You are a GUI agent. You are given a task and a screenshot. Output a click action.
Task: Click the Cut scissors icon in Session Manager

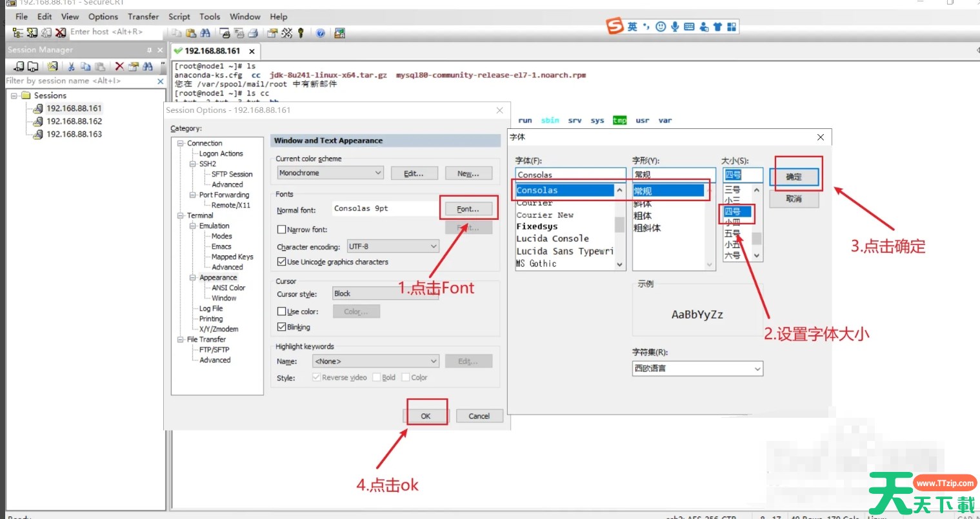[71, 66]
